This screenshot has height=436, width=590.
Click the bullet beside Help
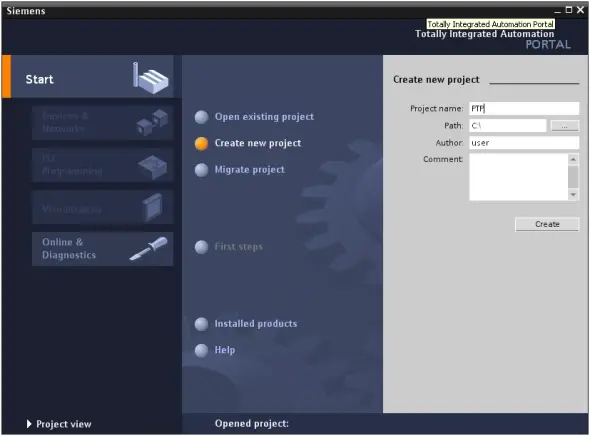(201, 350)
